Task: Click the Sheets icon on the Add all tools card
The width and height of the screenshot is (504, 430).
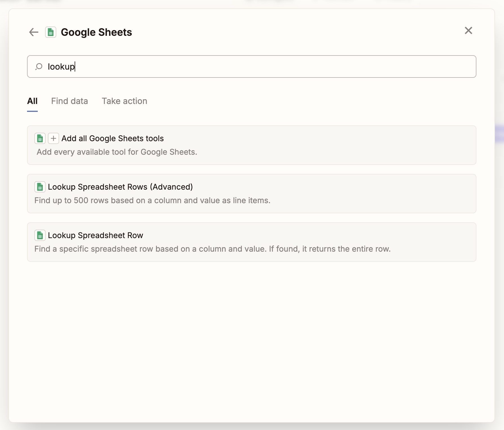Action: pos(40,138)
